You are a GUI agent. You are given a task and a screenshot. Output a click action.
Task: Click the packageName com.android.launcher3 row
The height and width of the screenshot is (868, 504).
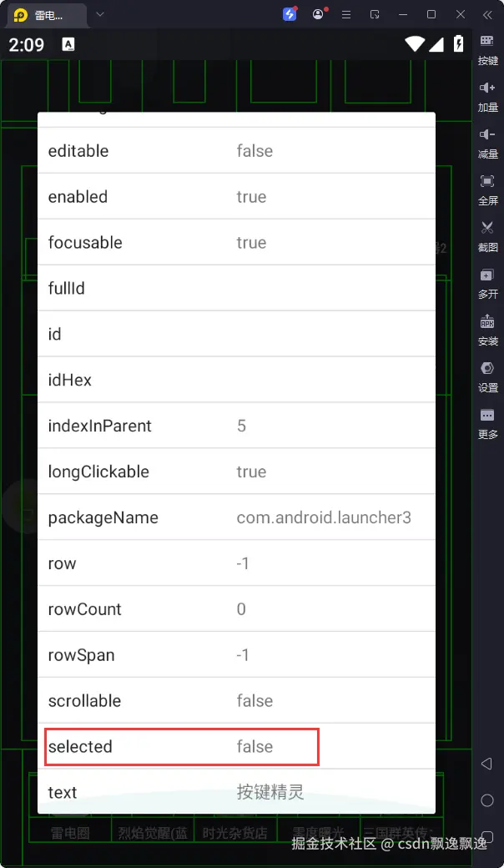click(x=236, y=517)
